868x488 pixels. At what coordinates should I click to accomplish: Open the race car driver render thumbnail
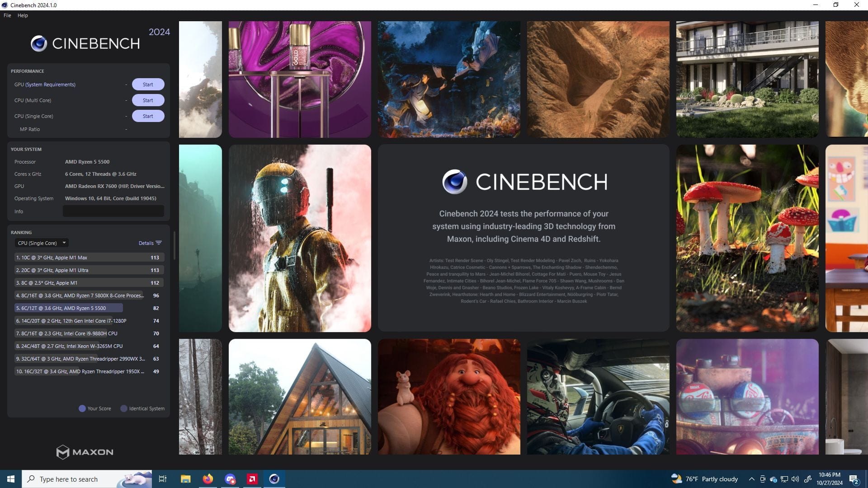(598, 397)
